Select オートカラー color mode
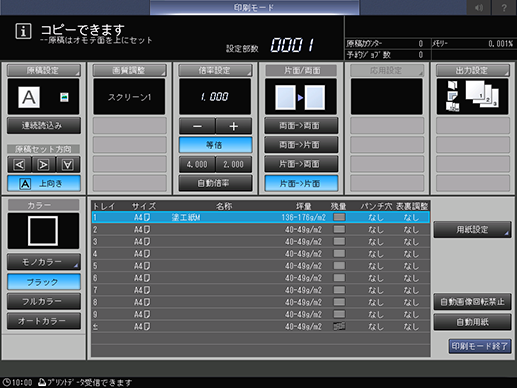Image resolution: width=517 pixels, height=388 pixels. [44, 321]
